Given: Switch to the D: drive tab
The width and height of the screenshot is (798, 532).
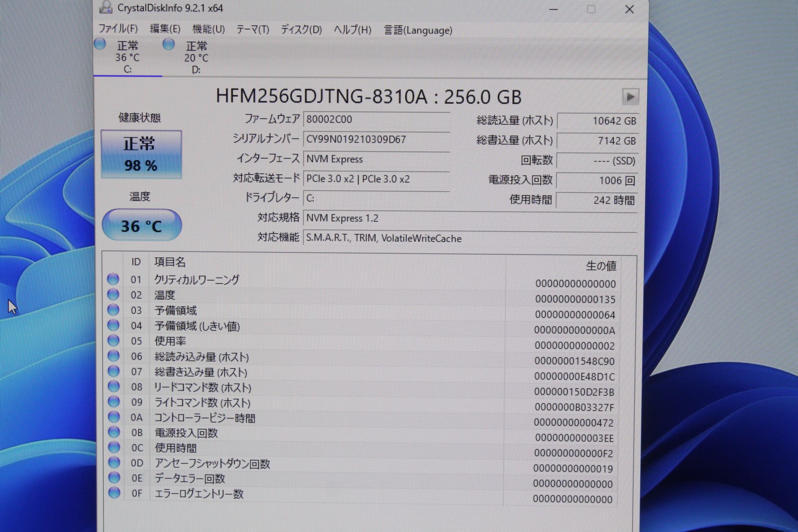Looking at the screenshot, I should click(x=196, y=58).
